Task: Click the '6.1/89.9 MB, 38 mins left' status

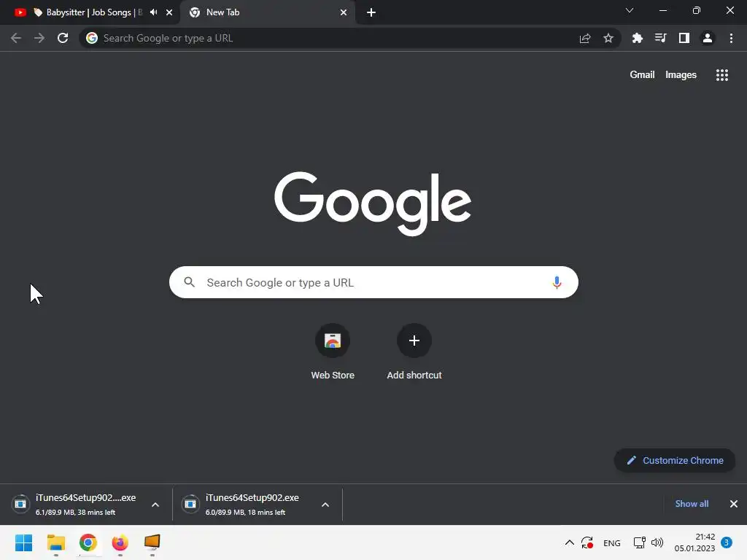Action: click(x=75, y=513)
